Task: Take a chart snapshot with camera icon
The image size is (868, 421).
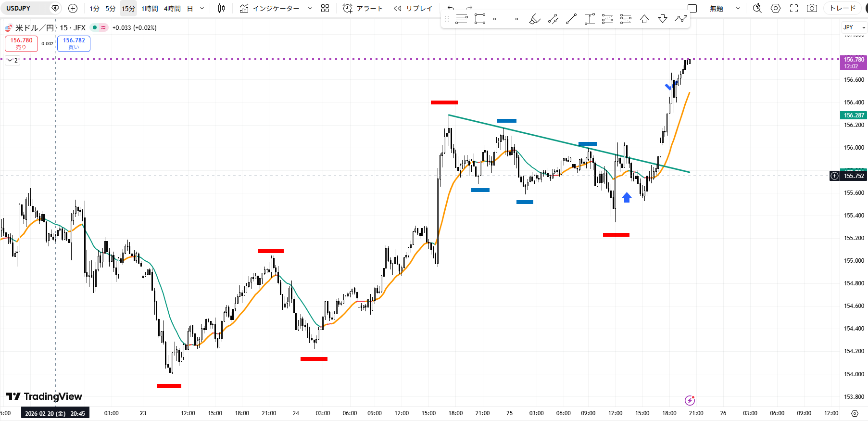Action: pos(812,8)
